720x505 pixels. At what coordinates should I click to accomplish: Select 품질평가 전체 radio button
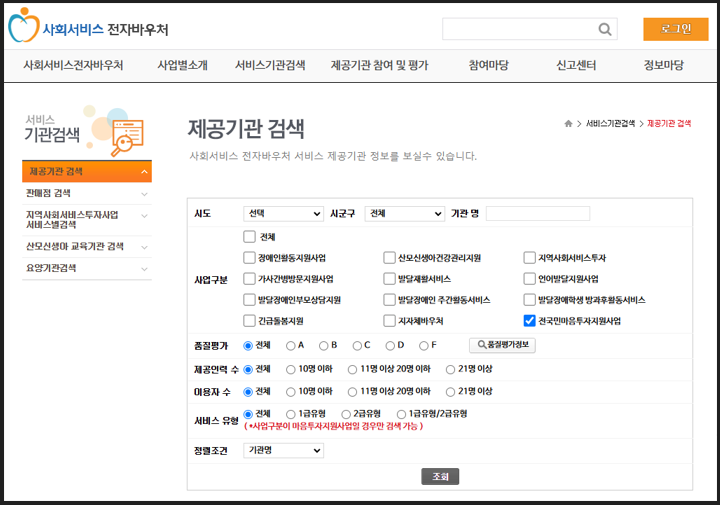[x=248, y=346]
